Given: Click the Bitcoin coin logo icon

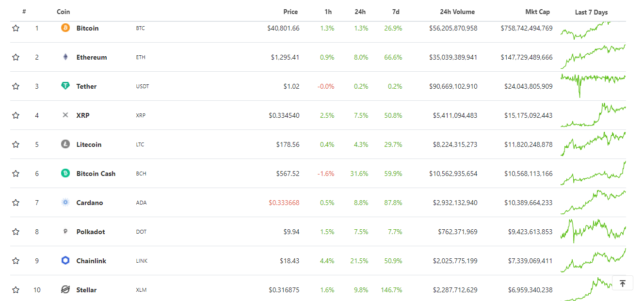Looking at the screenshot, I should click(x=65, y=28).
